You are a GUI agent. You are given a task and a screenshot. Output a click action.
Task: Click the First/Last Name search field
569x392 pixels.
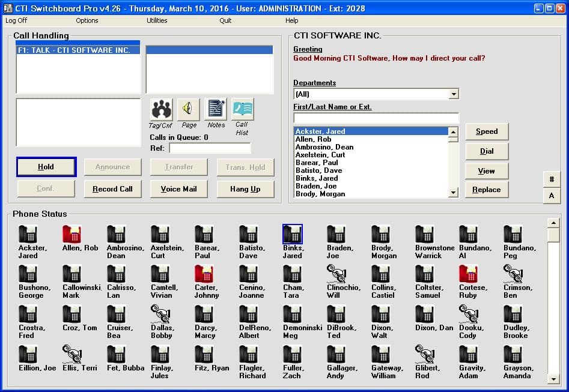[x=376, y=118]
